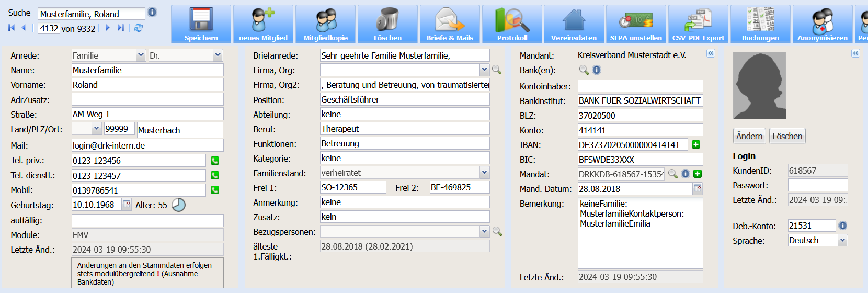Click the Briefanrede field

click(x=405, y=55)
